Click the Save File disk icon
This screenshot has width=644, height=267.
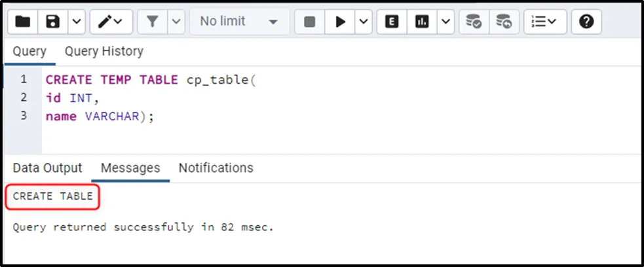click(x=53, y=22)
